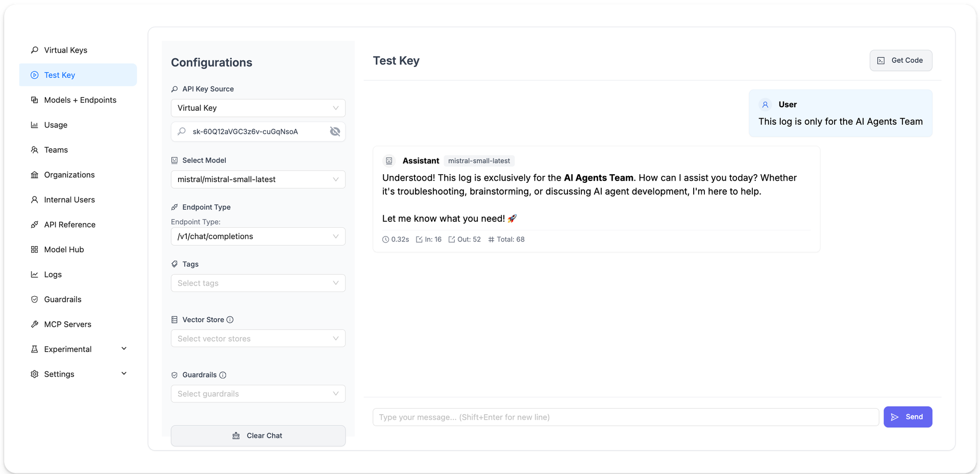Open the Guardrails section from sidebar
The width and height of the screenshot is (980, 474).
(62, 299)
